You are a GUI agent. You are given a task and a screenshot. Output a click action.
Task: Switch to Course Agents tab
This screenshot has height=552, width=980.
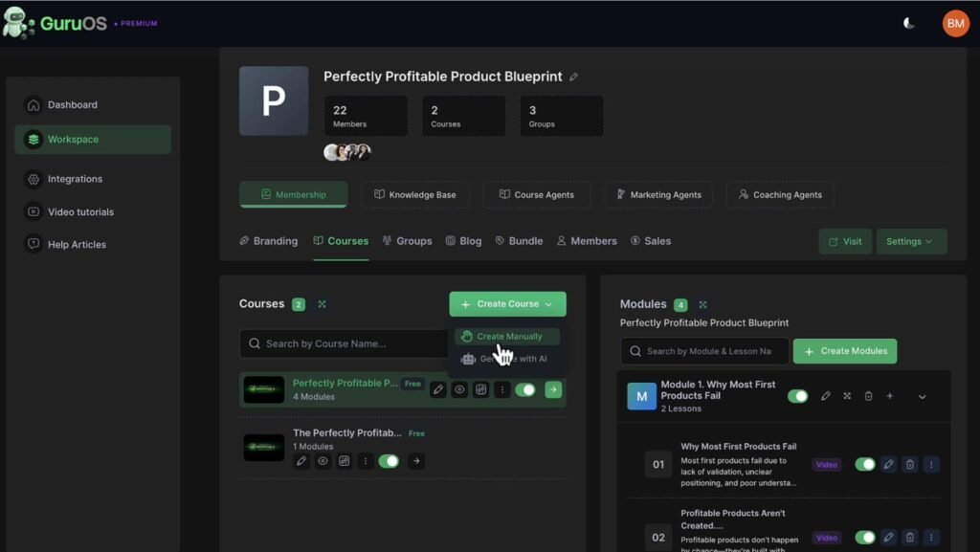click(536, 195)
